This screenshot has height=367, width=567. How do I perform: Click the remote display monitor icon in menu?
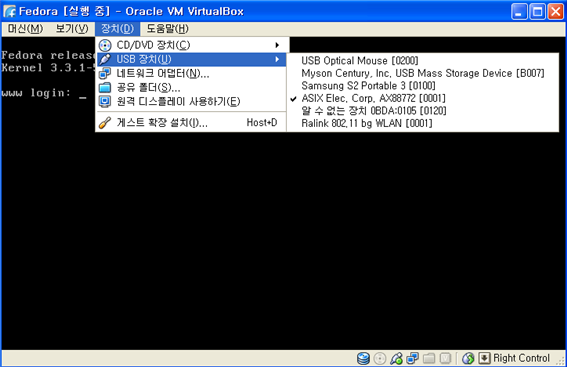click(105, 102)
